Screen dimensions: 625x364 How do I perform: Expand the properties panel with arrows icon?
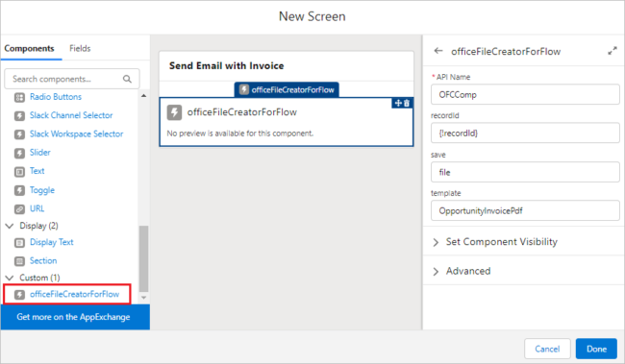point(612,51)
